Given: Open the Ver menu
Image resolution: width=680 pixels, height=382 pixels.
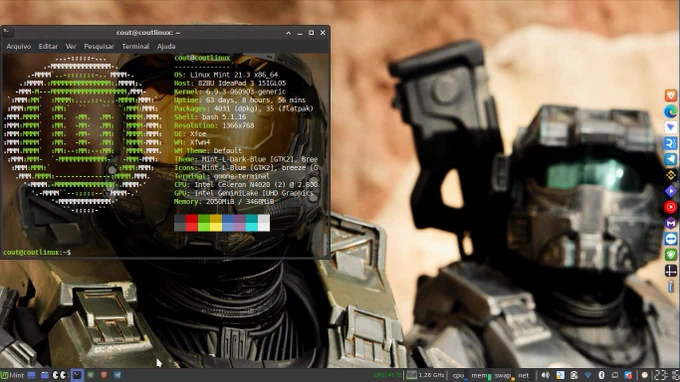Looking at the screenshot, I should click(71, 46).
